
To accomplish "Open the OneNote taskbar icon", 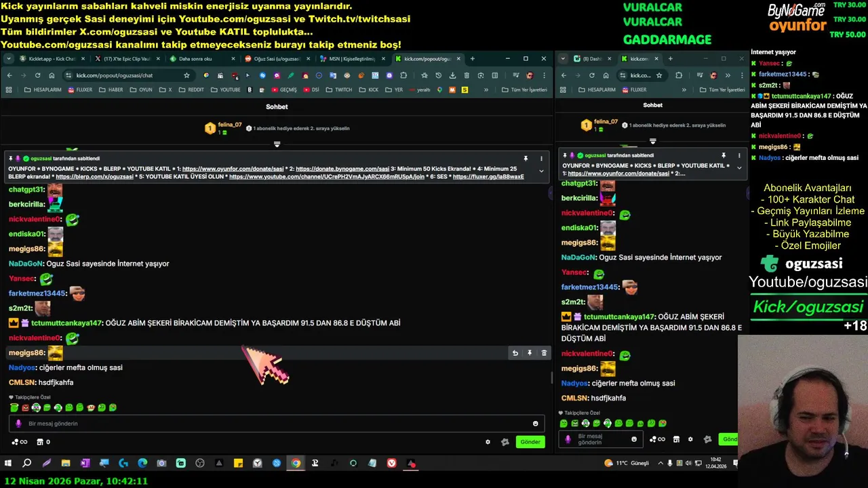I will (85, 464).
